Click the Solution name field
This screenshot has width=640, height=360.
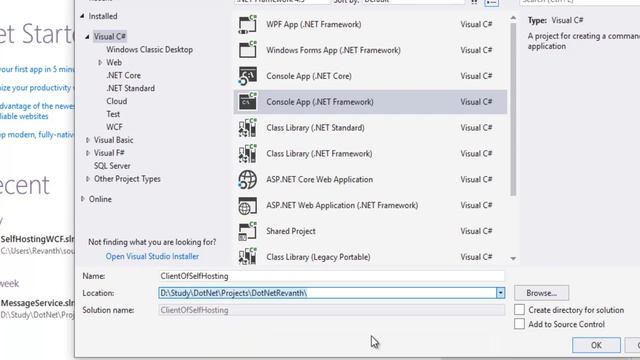click(331, 310)
